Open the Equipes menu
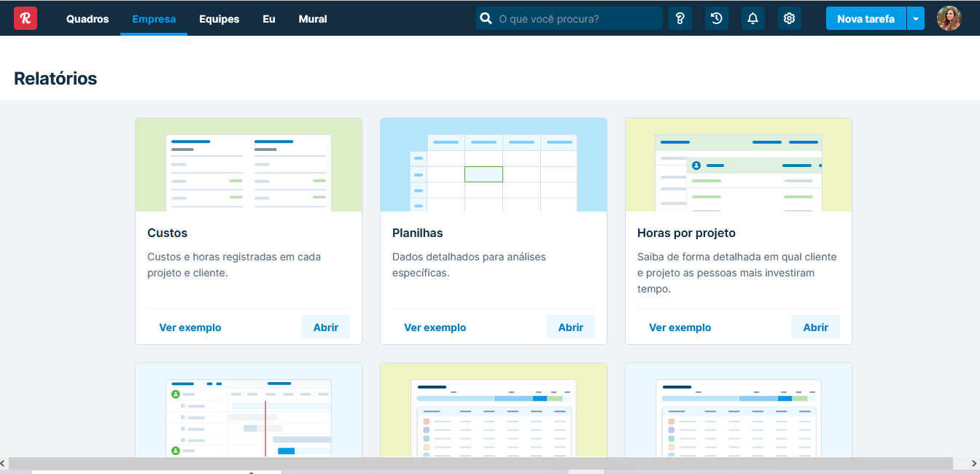Screen dimensions: 980x474 tap(219, 19)
